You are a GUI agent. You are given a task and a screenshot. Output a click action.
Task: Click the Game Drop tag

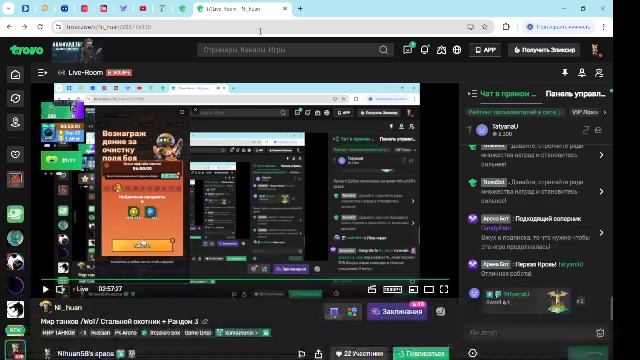click(x=198, y=333)
